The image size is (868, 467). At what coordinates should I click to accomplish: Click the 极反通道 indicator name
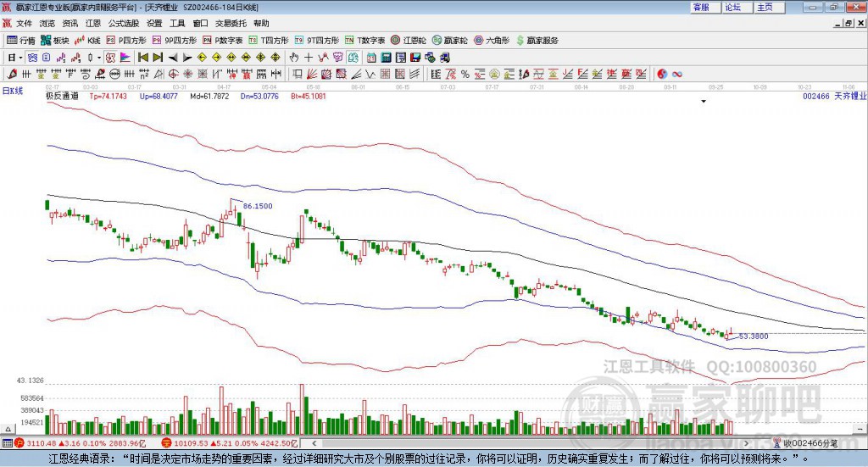(x=62, y=97)
